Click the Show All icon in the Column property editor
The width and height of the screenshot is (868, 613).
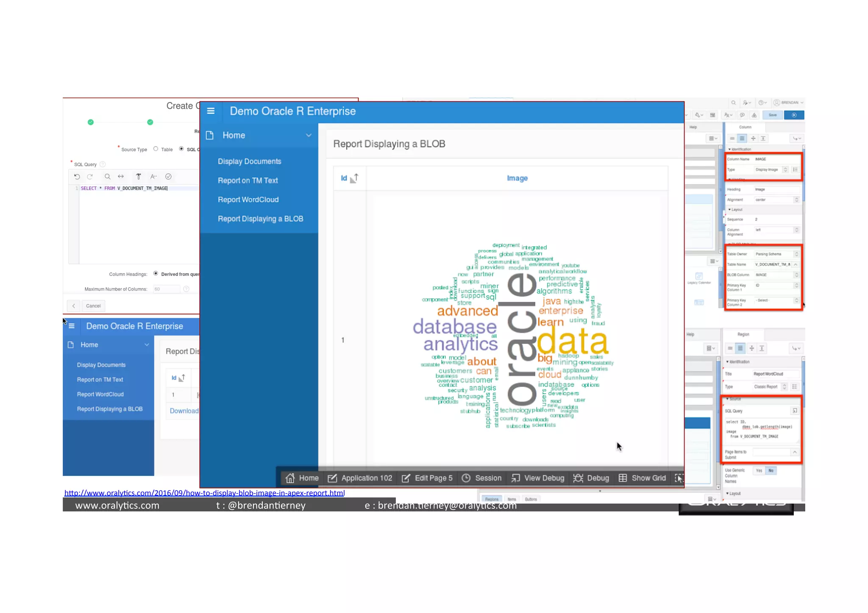(x=742, y=139)
